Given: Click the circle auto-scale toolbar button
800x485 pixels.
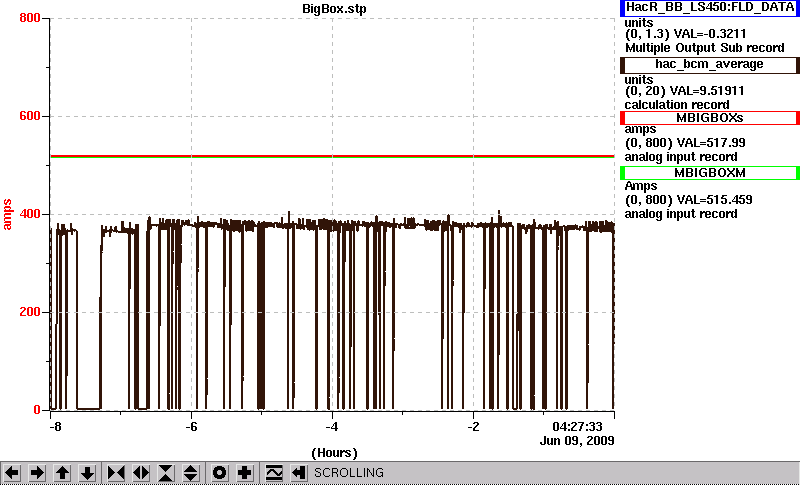Looking at the screenshot, I should 219,473.
